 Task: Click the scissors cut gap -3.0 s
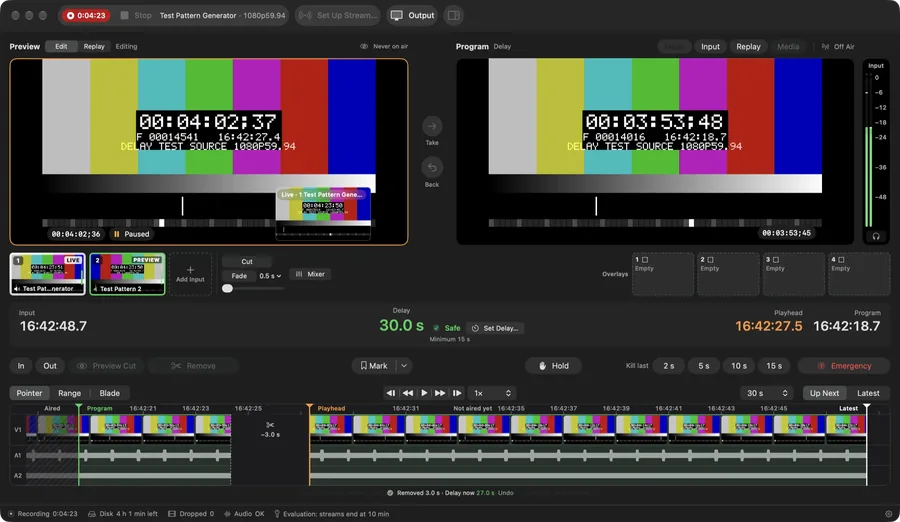click(270, 430)
